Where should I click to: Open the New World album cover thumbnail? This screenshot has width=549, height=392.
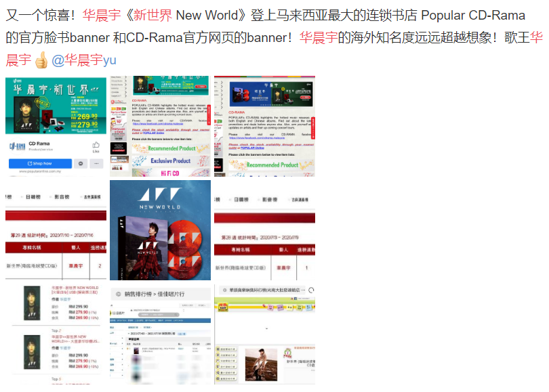click(160, 230)
